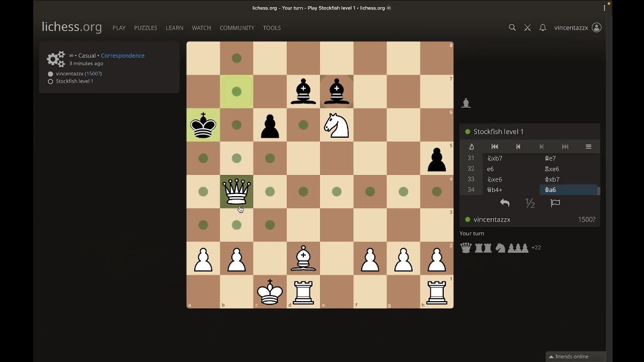Resign using the flag icon
The image size is (644, 362).
(555, 203)
